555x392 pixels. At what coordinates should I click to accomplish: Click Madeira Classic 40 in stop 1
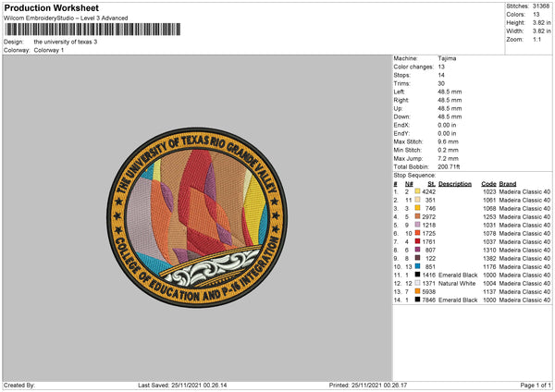tap(524, 191)
